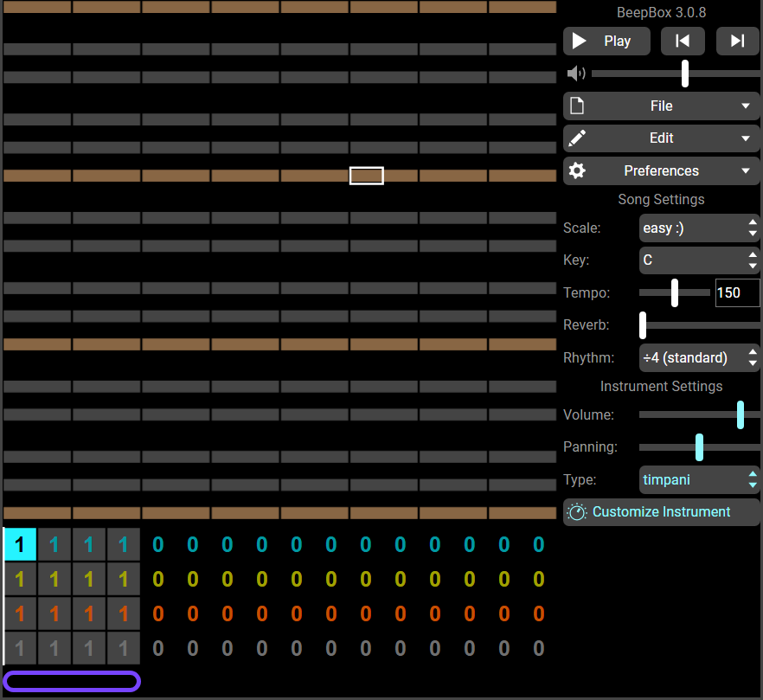Click the Scale: label
This screenshot has height=700, width=763.
582,228
